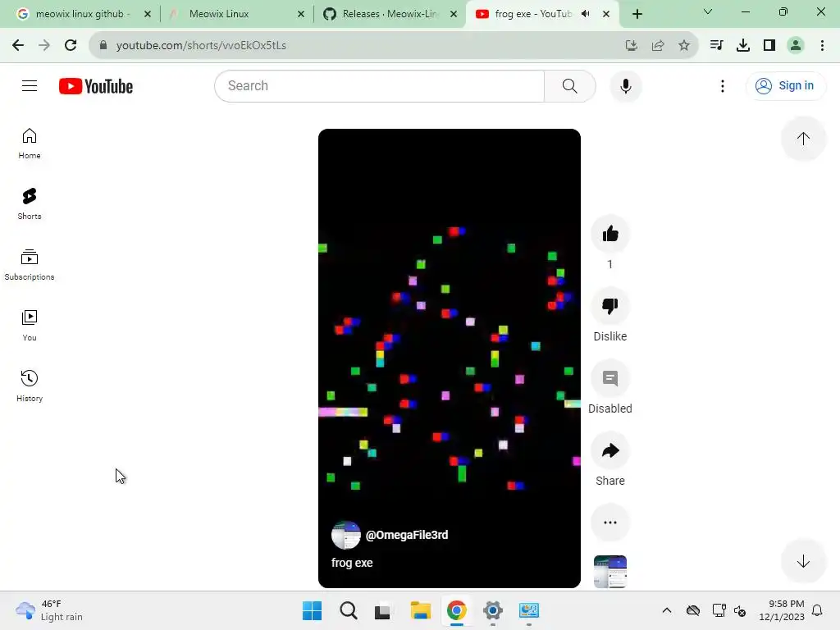Open the notifications bell
The image size is (840, 630).
point(817,610)
